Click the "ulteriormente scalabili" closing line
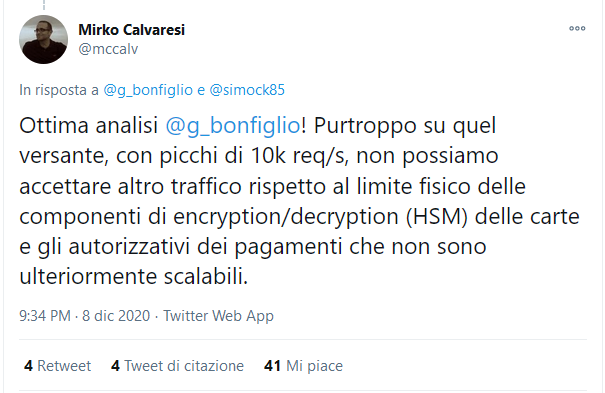The height and width of the screenshot is (393, 605). pos(134,276)
